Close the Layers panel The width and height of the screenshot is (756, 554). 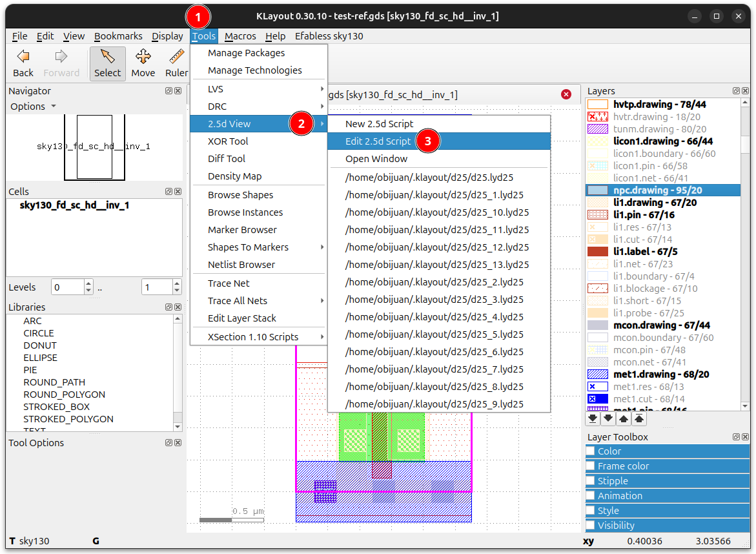746,90
